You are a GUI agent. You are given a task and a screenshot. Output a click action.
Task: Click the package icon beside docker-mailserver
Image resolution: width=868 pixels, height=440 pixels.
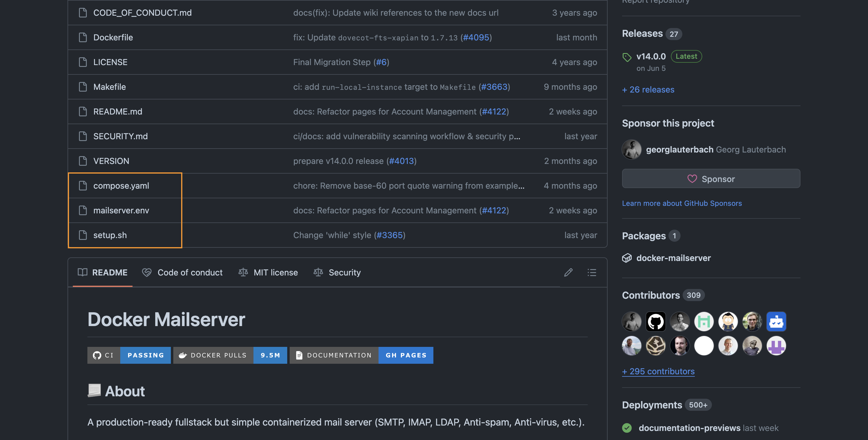click(627, 258)
